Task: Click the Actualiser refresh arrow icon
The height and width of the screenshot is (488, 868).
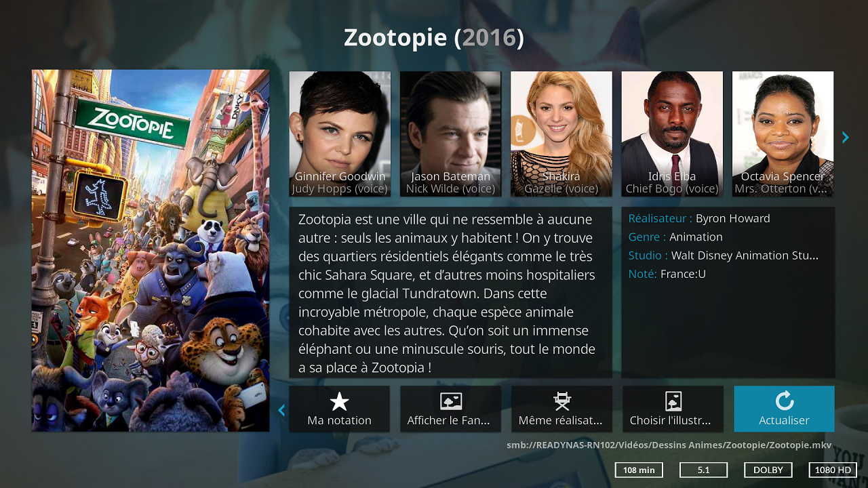Action: point(785,401)
